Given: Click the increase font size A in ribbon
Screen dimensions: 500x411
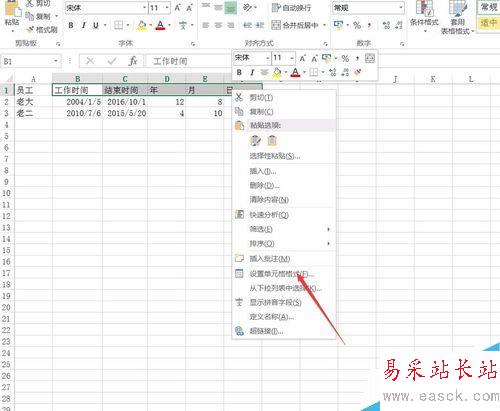Looking at the screenshot, I should 178,8.
